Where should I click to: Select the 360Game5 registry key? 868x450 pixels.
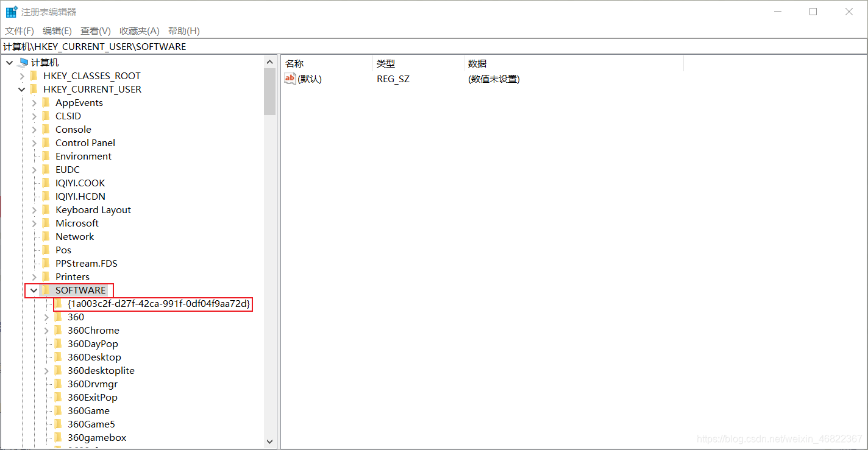[x=91, y=424]
